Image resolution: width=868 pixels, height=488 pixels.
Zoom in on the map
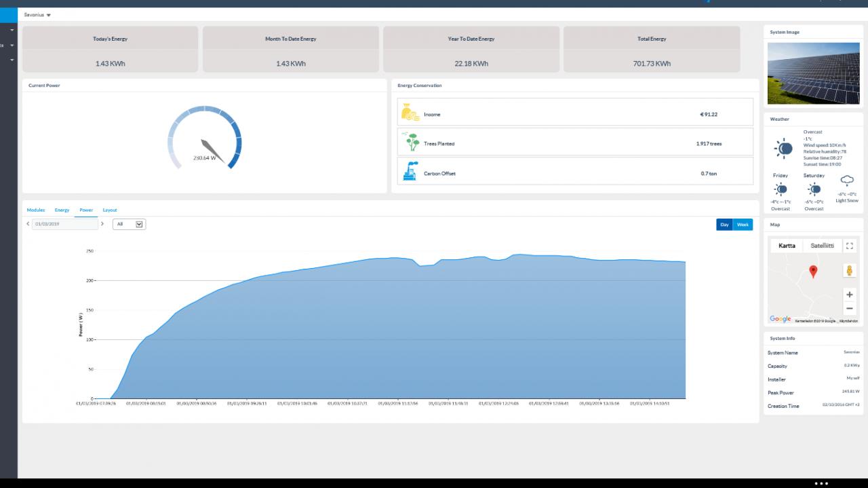point(850,295)
